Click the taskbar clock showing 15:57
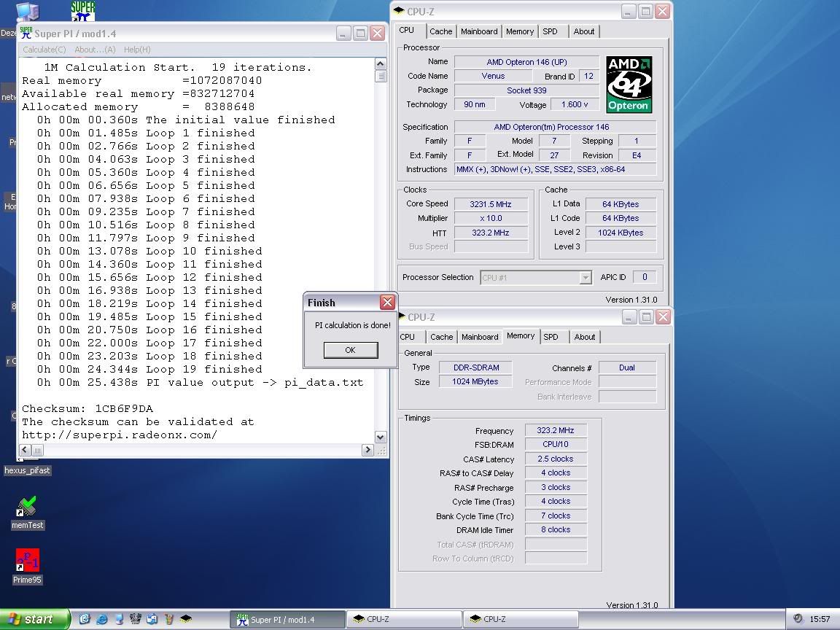This screenshot has height=630, width=840. click(819, 619)
